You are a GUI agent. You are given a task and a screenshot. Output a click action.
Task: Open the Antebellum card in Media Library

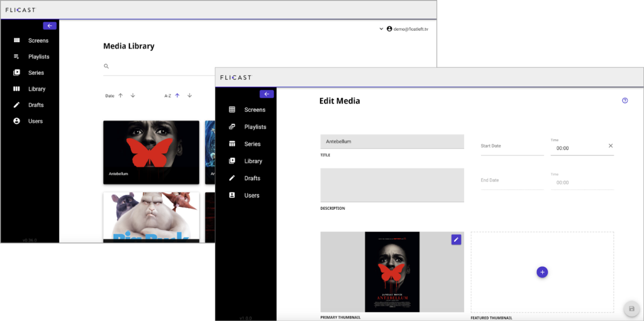point(151,152)
